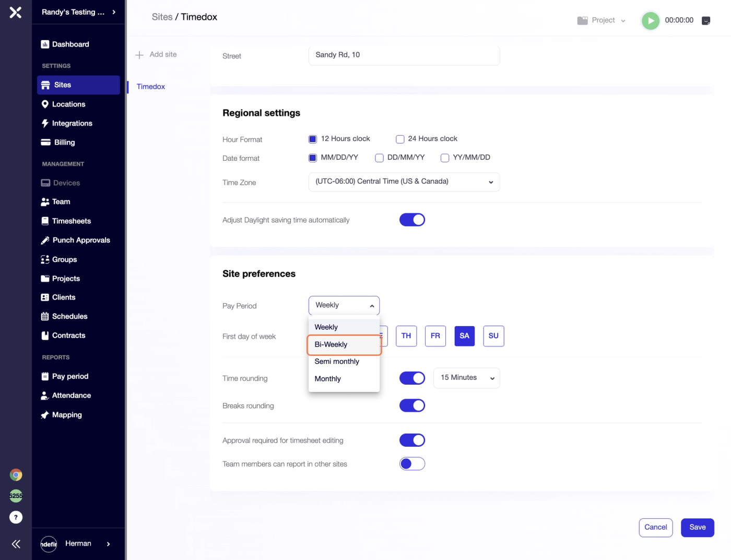Open the Time Zone dropdown
The image size is (731, 560).
[x=404, y=182]
